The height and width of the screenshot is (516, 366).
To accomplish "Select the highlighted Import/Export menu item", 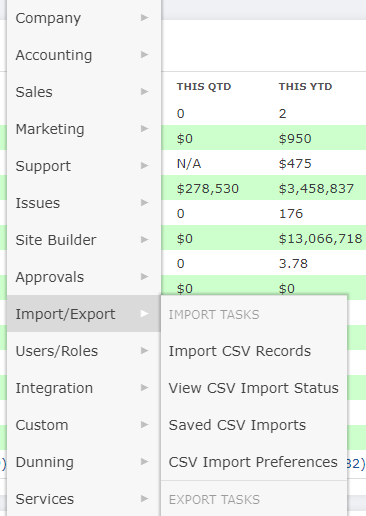I will tap(84, 314).
